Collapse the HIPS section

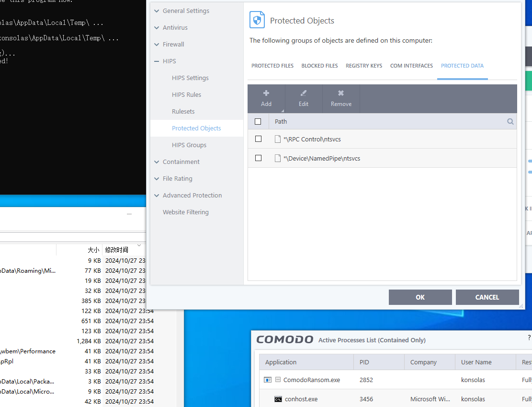(x=157, y=61)
